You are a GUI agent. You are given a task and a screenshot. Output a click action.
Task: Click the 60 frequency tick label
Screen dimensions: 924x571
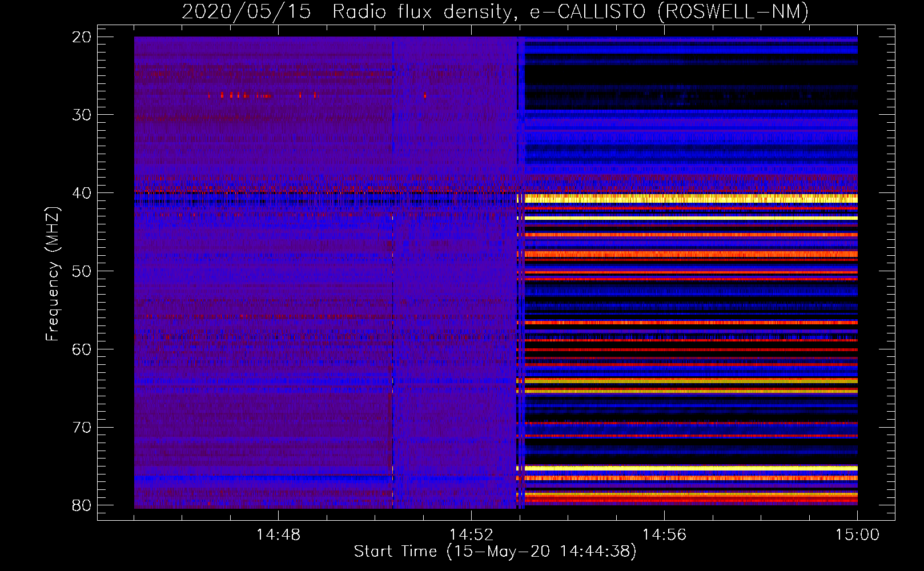pos(82,349)
